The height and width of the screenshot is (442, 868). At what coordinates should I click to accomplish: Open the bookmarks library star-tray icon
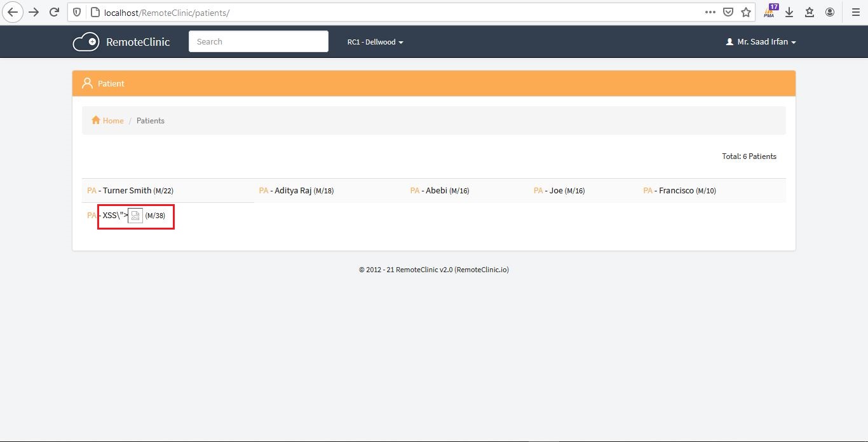810,12
